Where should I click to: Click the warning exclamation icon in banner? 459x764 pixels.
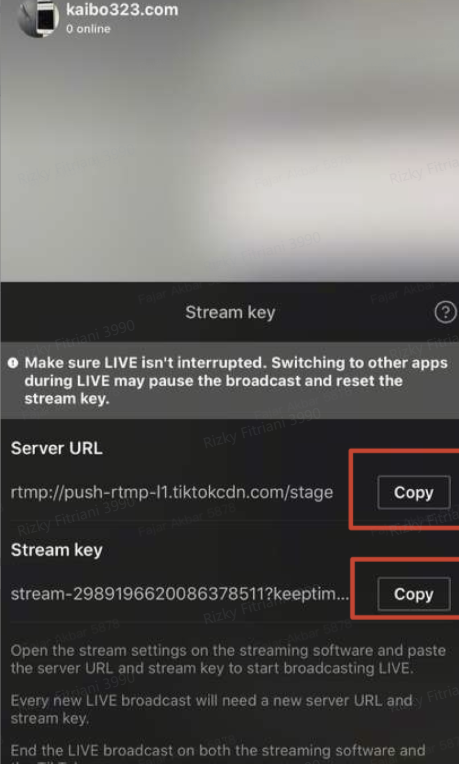pos(13,363)
